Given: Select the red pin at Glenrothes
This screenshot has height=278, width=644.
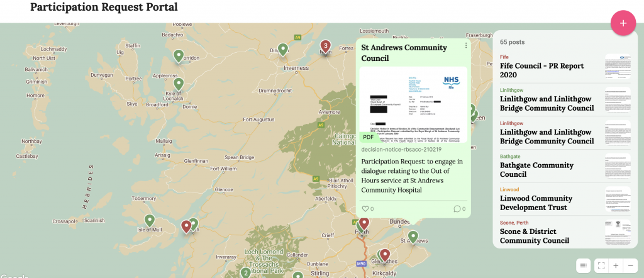Looking at the screenshot, I should point(384,255).
